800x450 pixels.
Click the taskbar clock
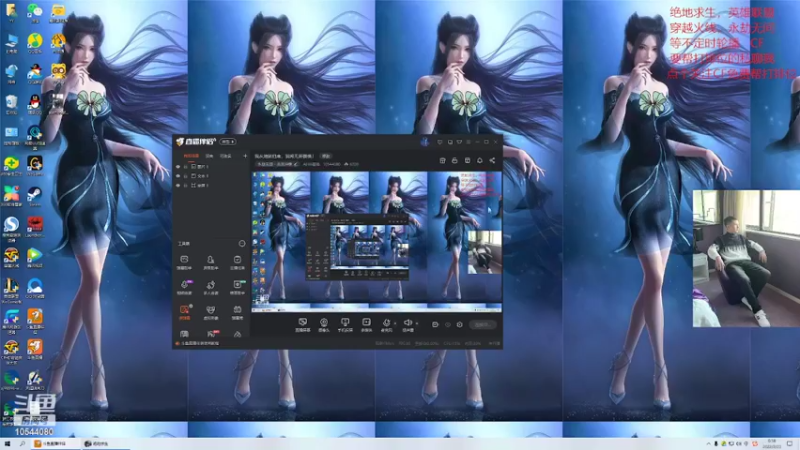[771, 444]
